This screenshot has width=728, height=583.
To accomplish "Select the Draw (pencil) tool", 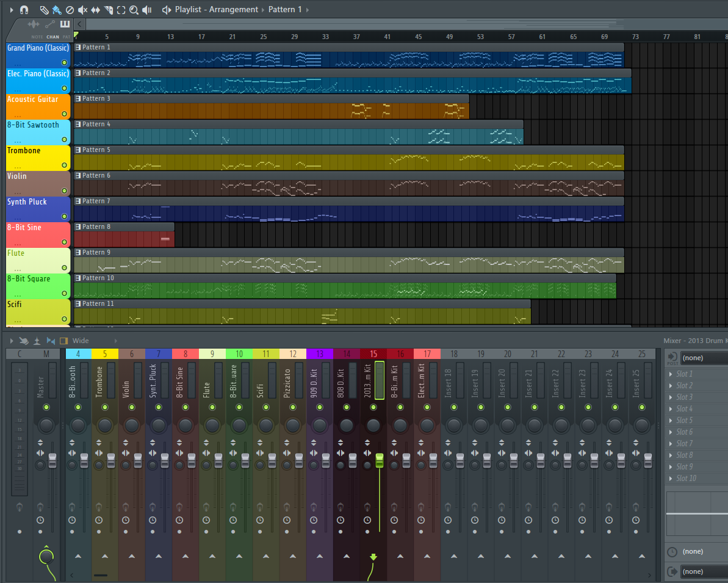I will pos(43,10).
